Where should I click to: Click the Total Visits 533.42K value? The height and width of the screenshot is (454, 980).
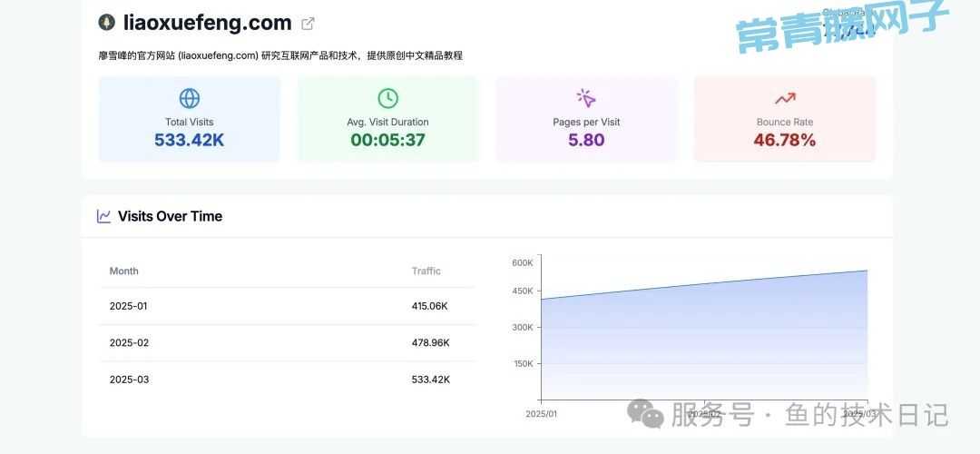[x=190, y=140]
